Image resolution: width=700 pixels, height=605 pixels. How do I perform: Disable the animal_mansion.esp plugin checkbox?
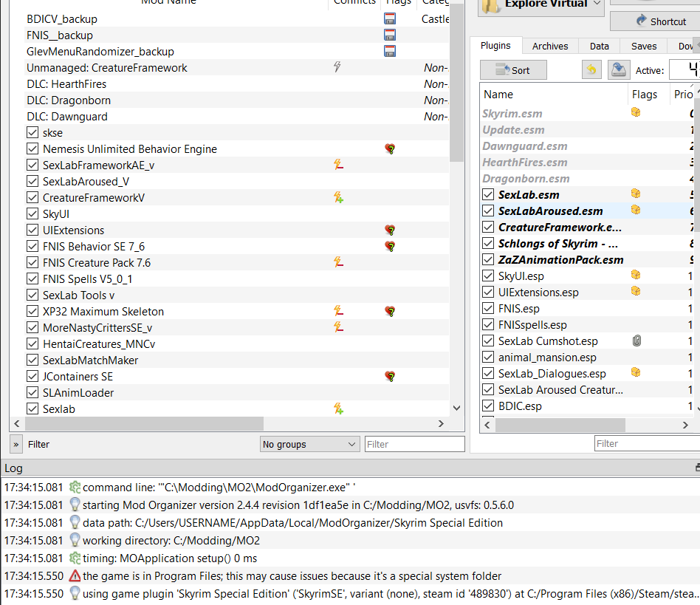[488, 358]
